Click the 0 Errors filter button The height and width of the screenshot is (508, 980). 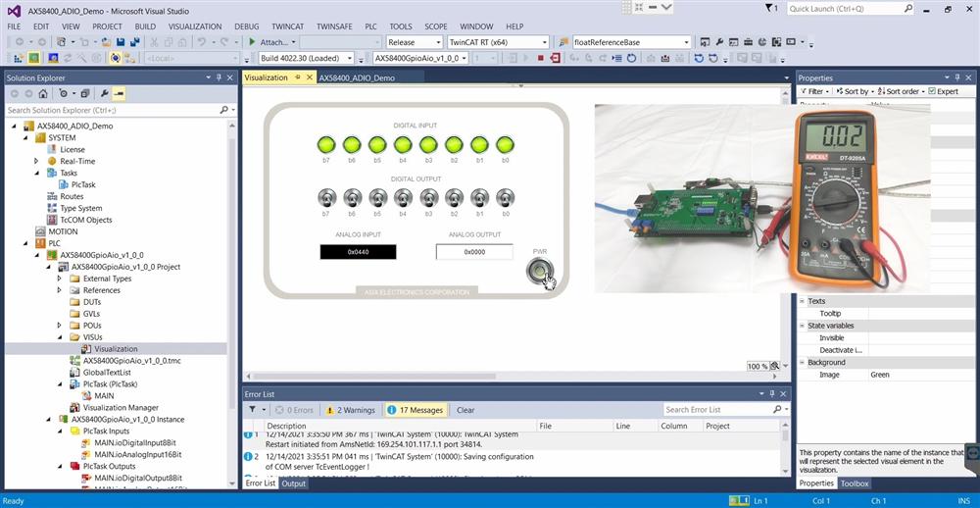pos(294,410)
